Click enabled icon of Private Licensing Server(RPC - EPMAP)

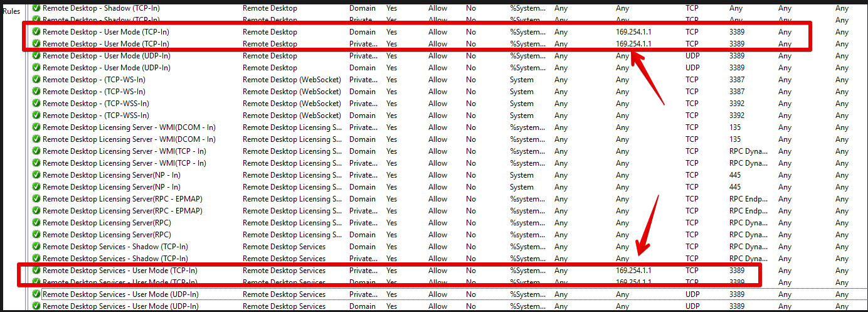(36, 211)
